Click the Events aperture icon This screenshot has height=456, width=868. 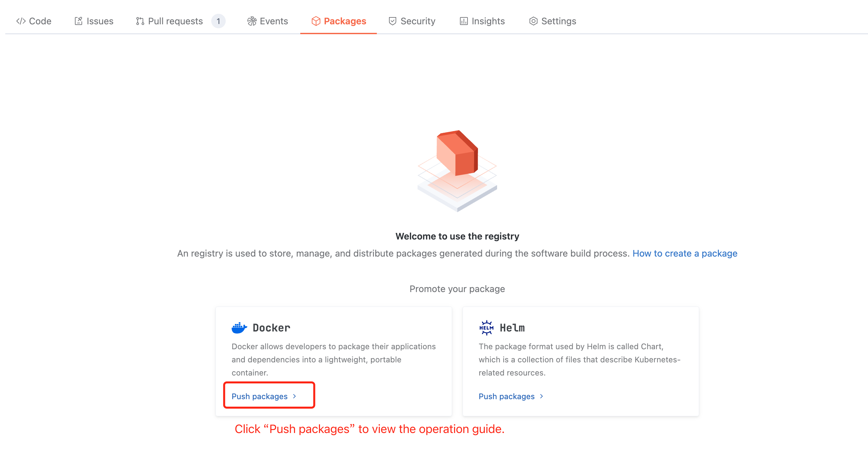click(252, 21)
